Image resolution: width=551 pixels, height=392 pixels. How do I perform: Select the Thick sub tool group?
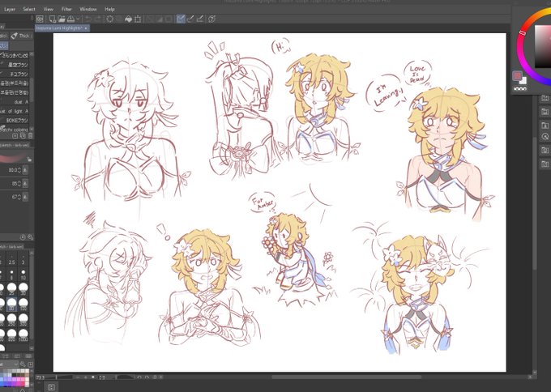(21, 36)
